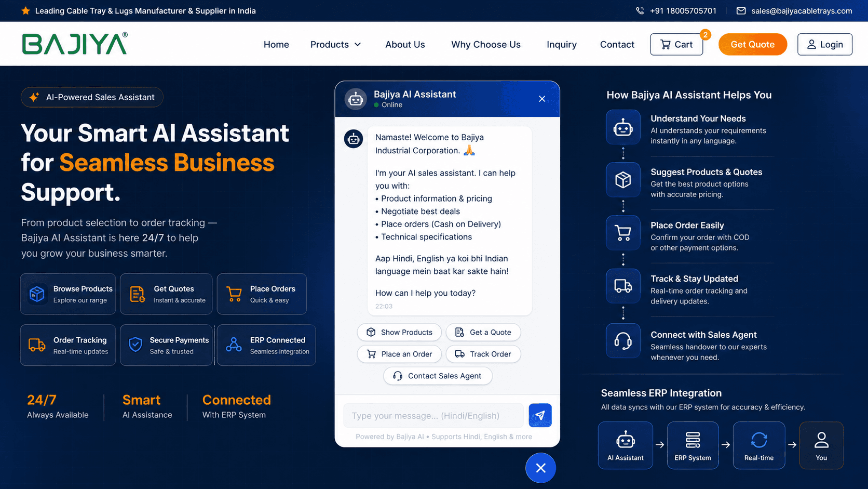Send the chat message with paper-plane button

tap(540, 415)
